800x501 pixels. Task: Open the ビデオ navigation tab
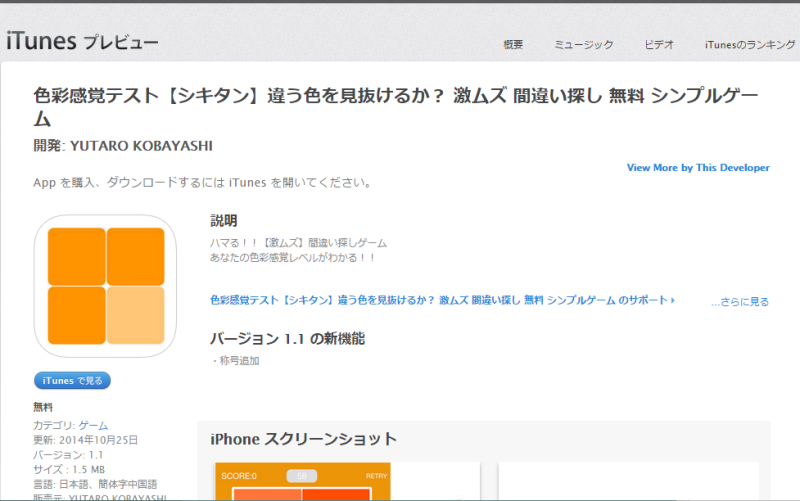click(659, 45)
